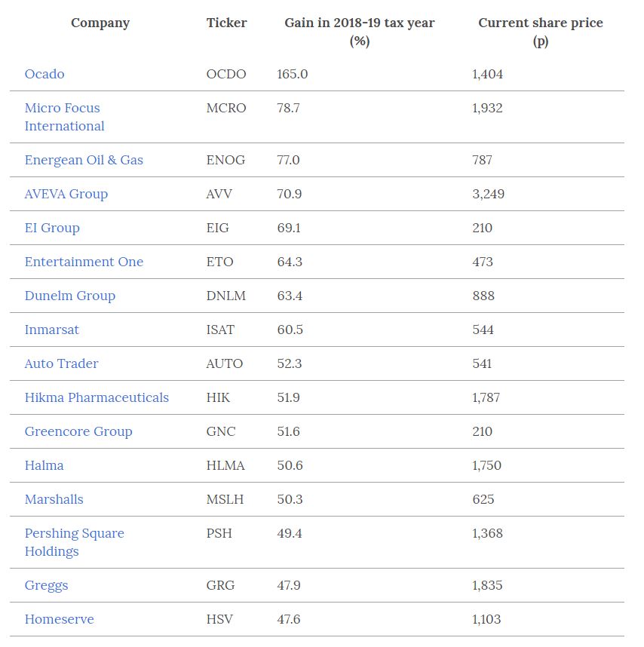Click the Ticker column header
The width and height of the screenshot is (644, 647).
[x=226, y=23]
